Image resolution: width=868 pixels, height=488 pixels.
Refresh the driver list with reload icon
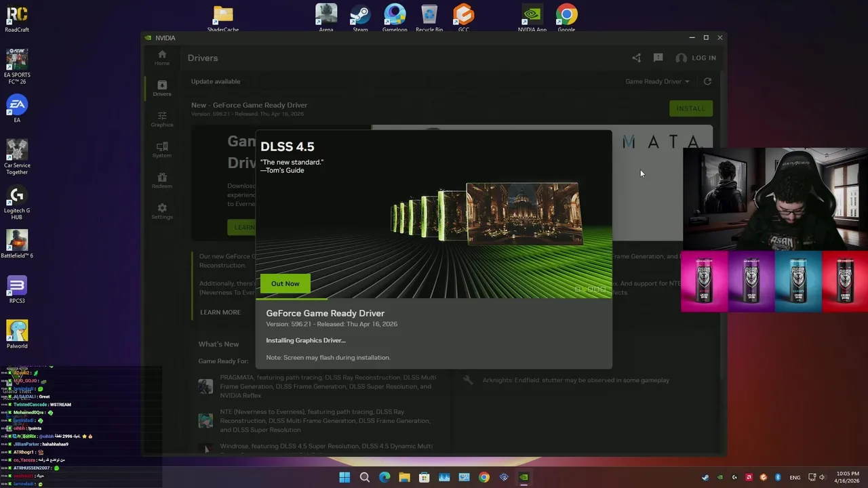click(x=707, y=81)
